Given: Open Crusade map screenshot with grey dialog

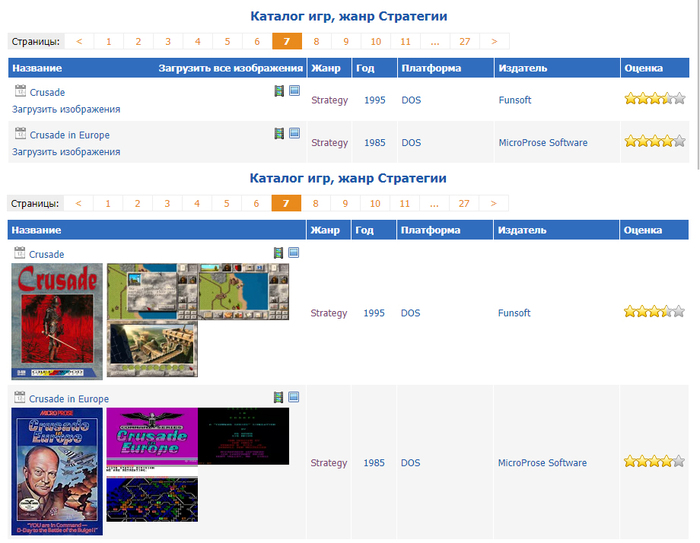Looking at the screenshot, I should point(152,291).
